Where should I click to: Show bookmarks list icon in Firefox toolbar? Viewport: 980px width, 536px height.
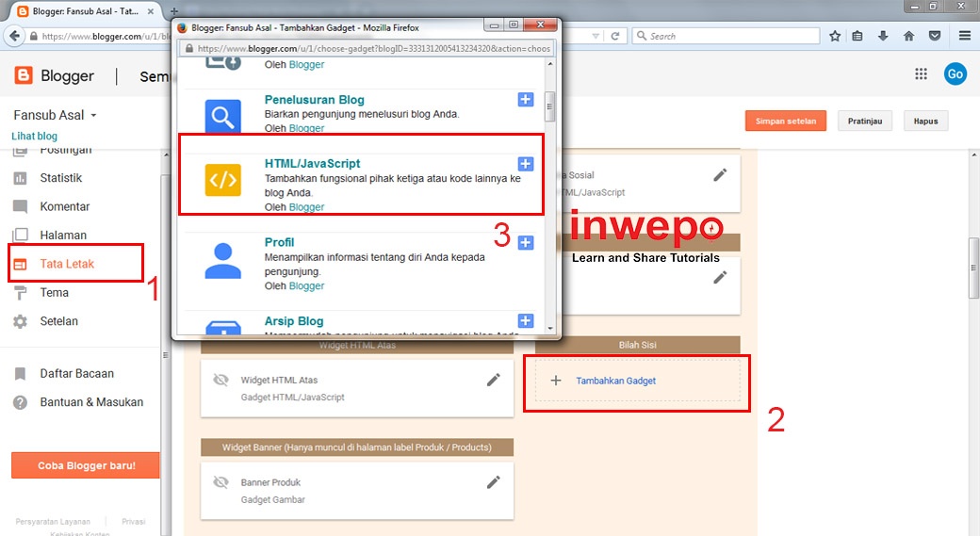857,36
